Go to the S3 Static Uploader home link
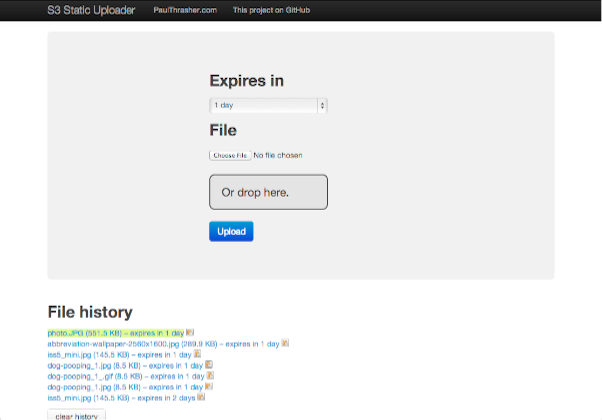The image size is (602, 420). (x=91, y=10)
